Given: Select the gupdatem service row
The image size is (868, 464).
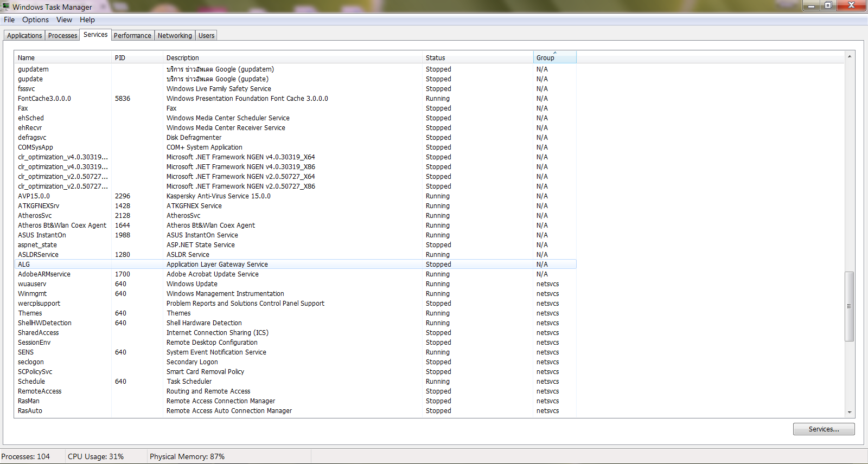Looking at the screenshot, I should [x=295, y=69].
